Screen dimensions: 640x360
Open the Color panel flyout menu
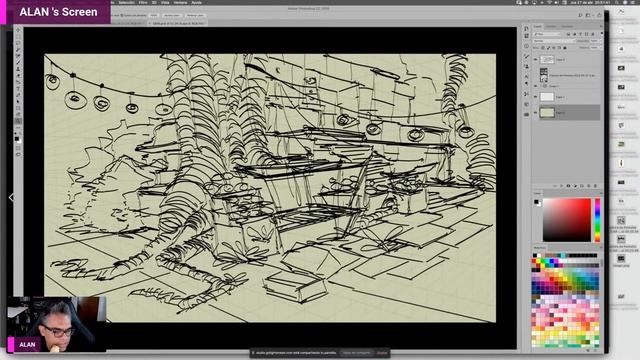(601, 193)
